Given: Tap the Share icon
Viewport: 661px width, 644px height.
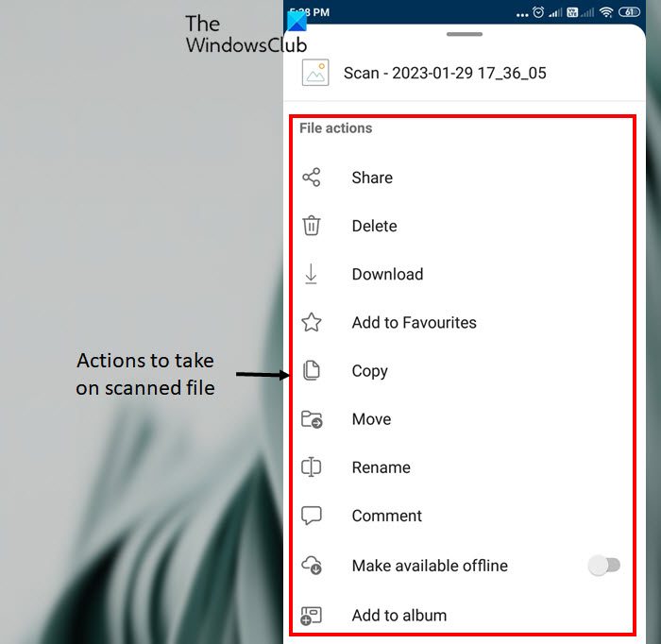Looking at the screenshot, I should tap(312, 178).
